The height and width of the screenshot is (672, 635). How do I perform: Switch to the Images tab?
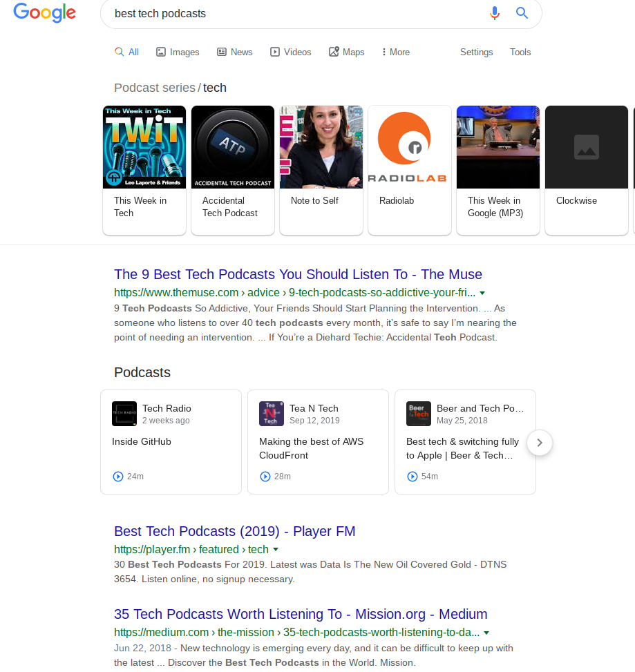pyautogui.click(x=178, y=52)
